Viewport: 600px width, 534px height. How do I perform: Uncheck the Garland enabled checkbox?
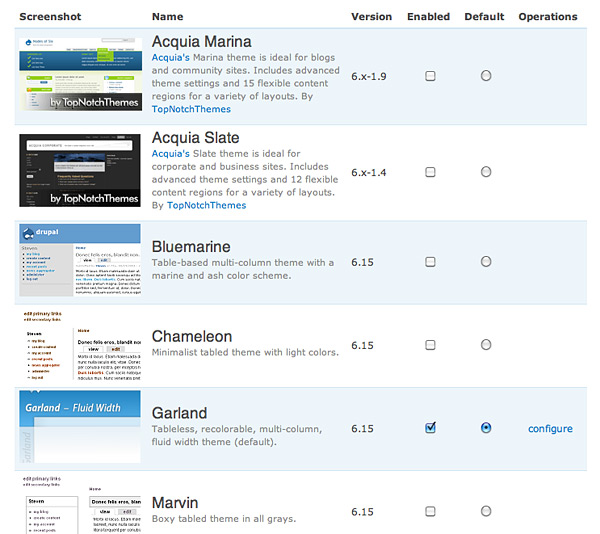coord(430,427)
